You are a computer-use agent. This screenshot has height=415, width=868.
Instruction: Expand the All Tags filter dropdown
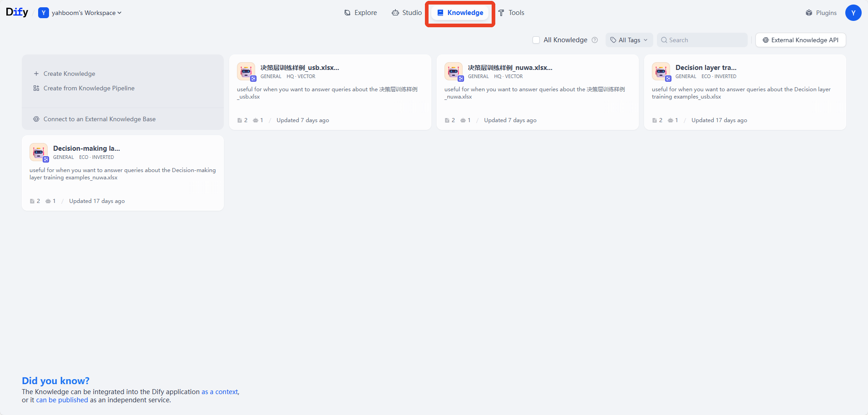pyautogui.click(x=629, y=40)
